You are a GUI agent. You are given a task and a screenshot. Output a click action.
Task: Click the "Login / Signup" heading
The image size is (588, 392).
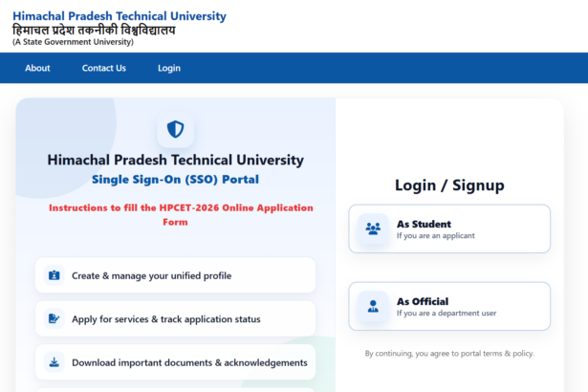click(449, 185)
